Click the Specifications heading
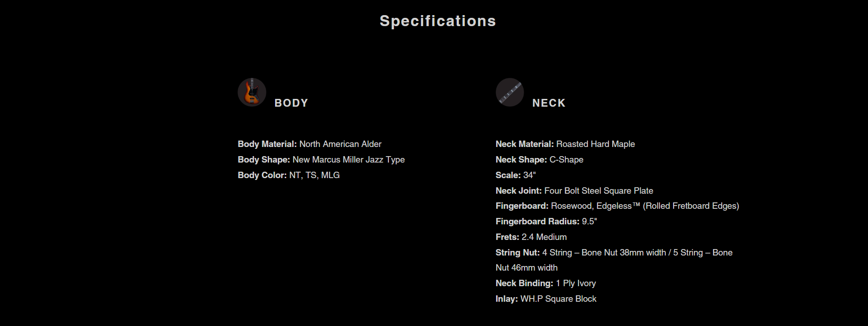This screenshot has height=326, width=868. click(x=437, y=21)
